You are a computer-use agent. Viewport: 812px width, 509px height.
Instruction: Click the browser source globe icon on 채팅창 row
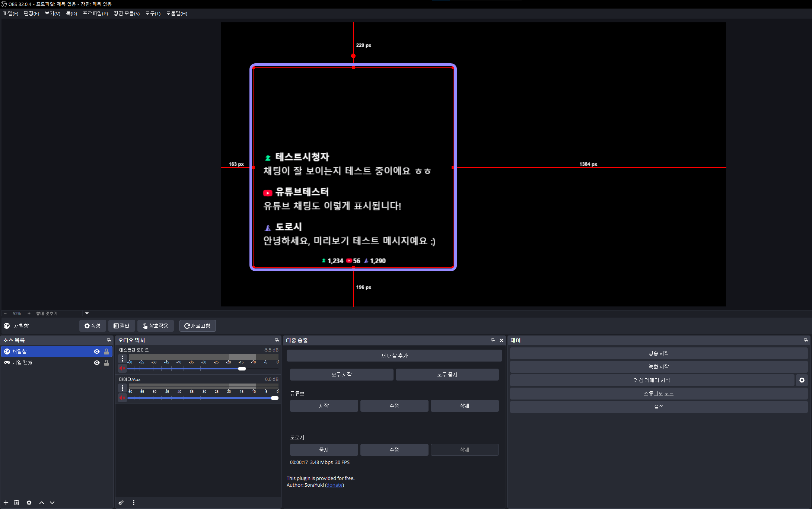pyautogui.click(x=7, y=351)
